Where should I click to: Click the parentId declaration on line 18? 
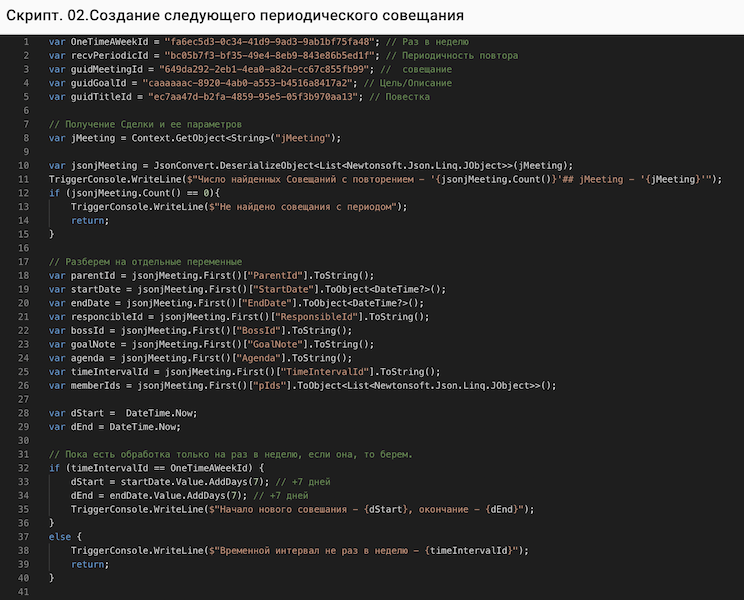[211, 276]
